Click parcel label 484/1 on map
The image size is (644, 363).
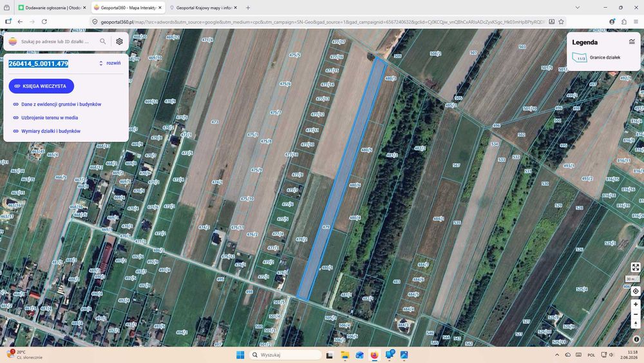tap(438, 219)
